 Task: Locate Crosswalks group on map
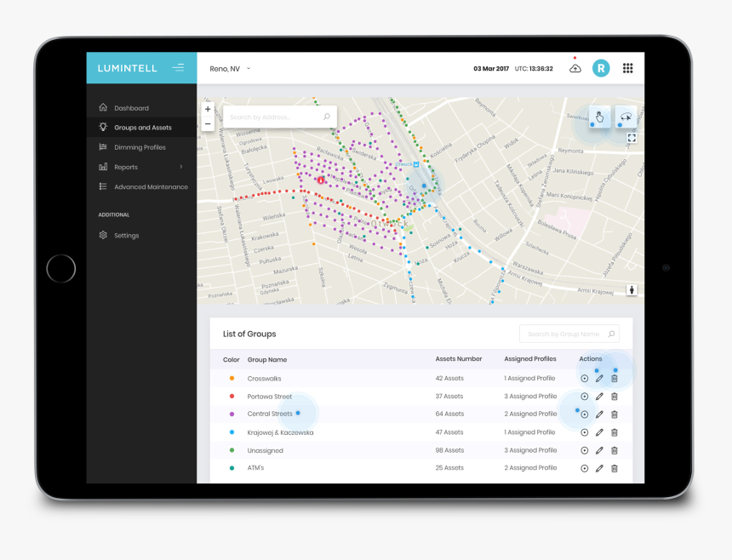coord(585,379)
